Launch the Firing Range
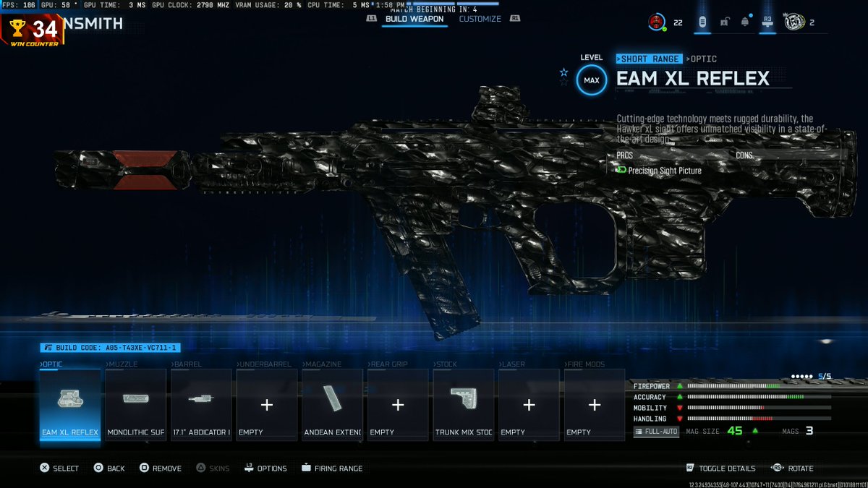Viewport: 868px width, 488px height. [x=332, y=468]
